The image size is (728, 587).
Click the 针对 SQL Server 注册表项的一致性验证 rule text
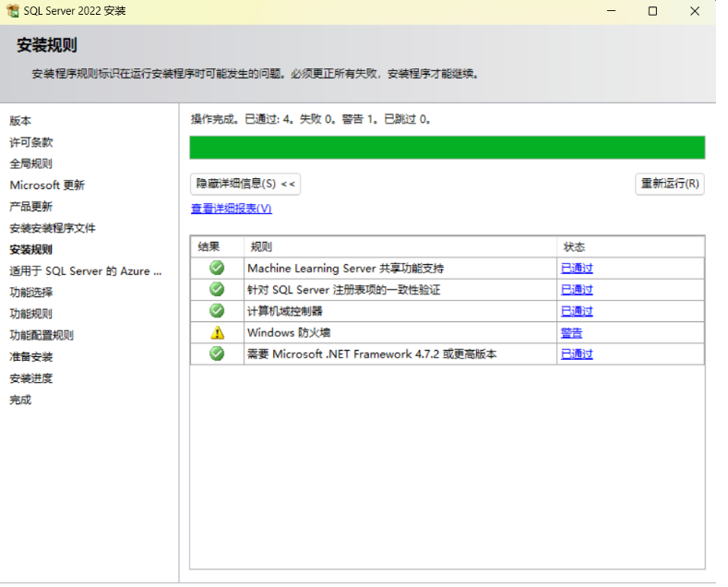point(343,290)
